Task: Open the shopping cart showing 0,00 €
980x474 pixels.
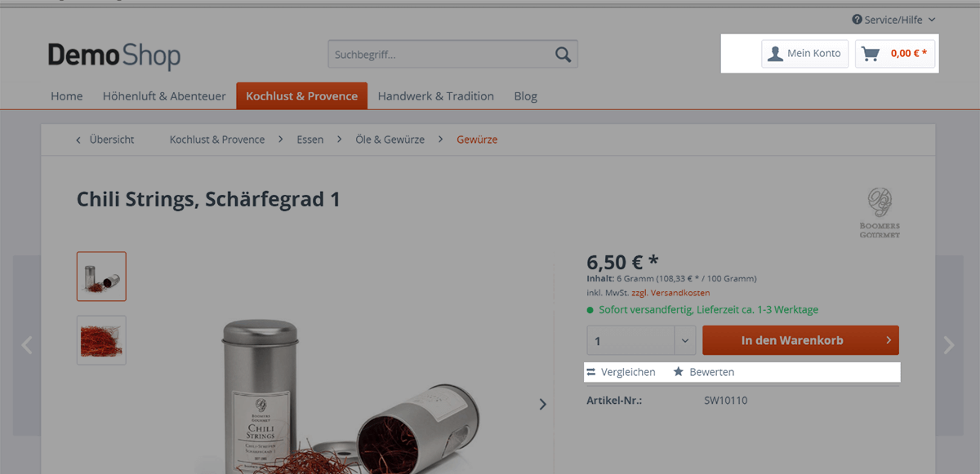Action: 895,54
